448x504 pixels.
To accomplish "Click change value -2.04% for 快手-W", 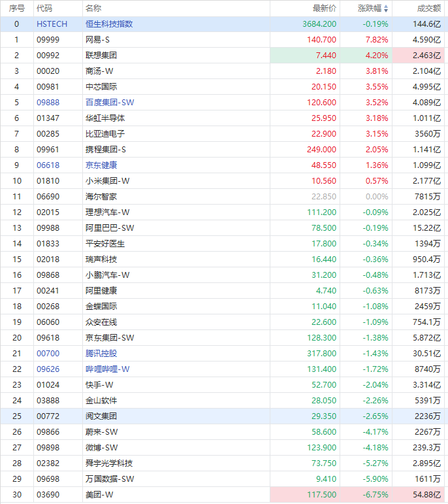I will click(x=376, y=385).
